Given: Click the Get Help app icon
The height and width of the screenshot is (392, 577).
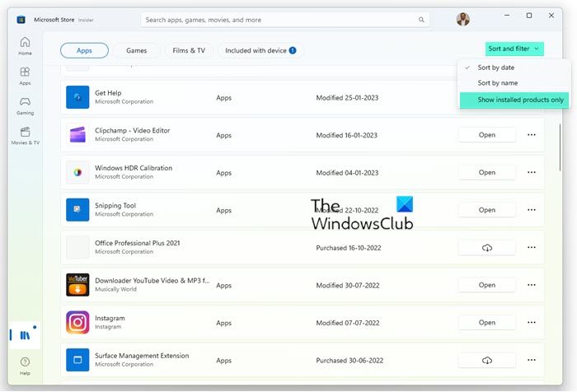Looking at the screenshot, I should pos(77,97).
